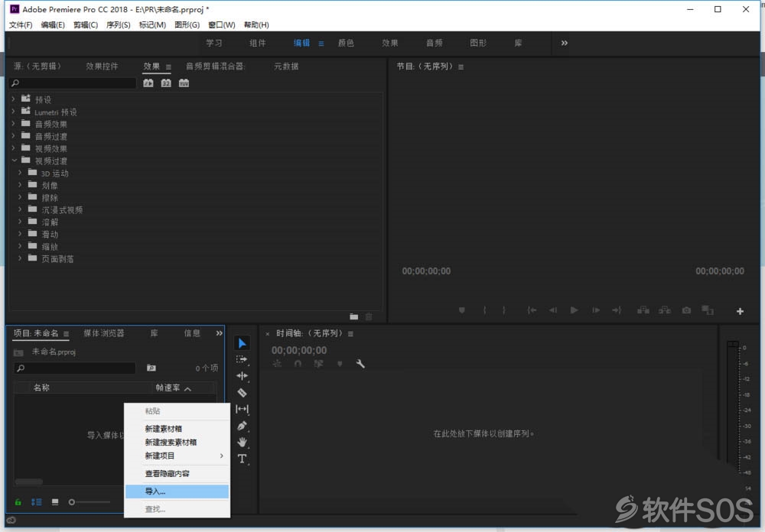This screenshot has width=765, height=532.
Task: Sort by 帧速率 column header
Action: click(168, 388)
